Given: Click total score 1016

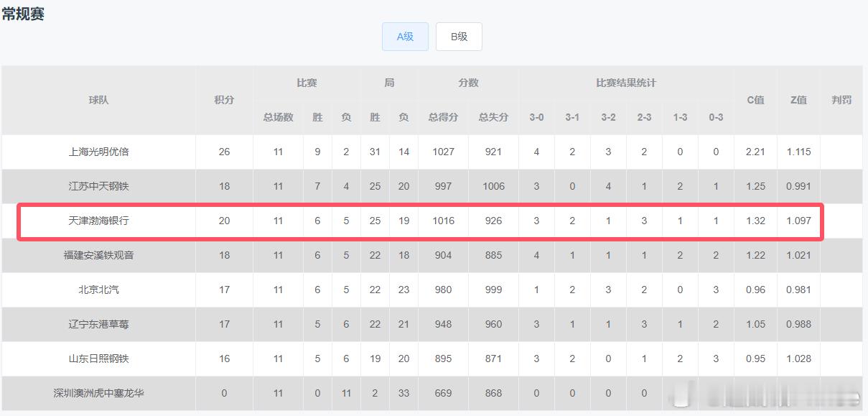Looking at the screenshot, I should coord(443,221).
